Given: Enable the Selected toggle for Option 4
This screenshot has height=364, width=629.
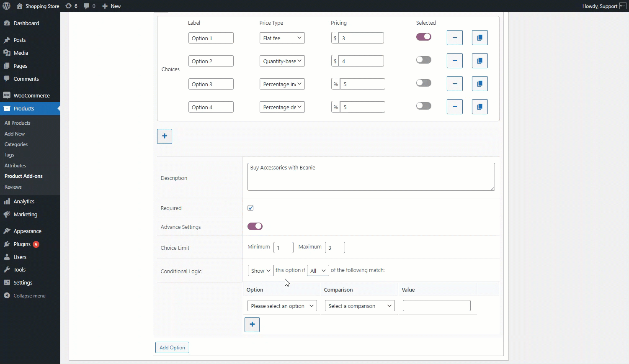Looking at the screenshot, I should point(424,106).
